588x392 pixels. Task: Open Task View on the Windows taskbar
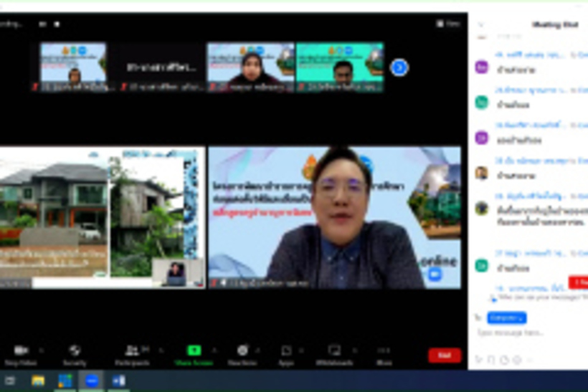point(10,381)
